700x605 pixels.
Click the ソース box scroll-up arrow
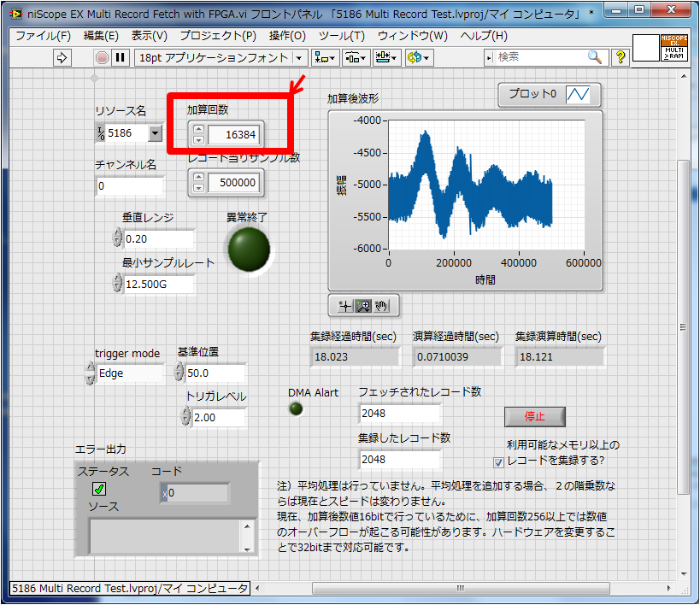pyautogui.click(x=247, y=526)
